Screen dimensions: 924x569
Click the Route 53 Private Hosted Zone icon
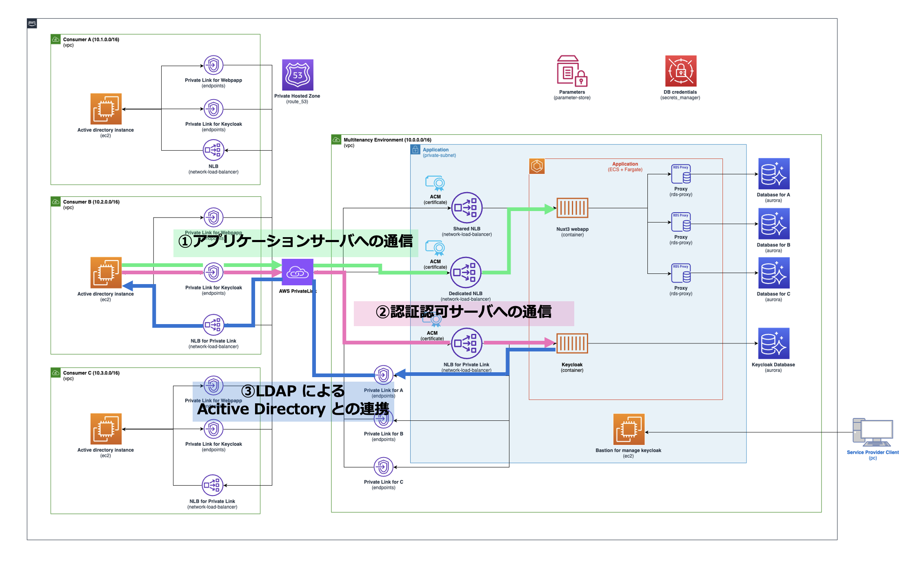(x=298, y=75)
